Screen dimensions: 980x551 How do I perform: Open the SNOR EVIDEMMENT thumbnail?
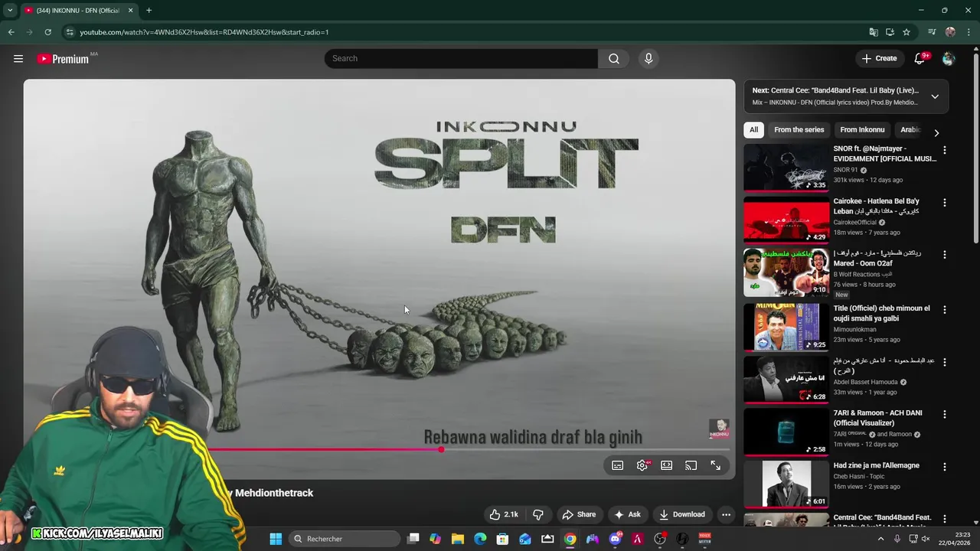pyautogui.click(x=786, y=168)
